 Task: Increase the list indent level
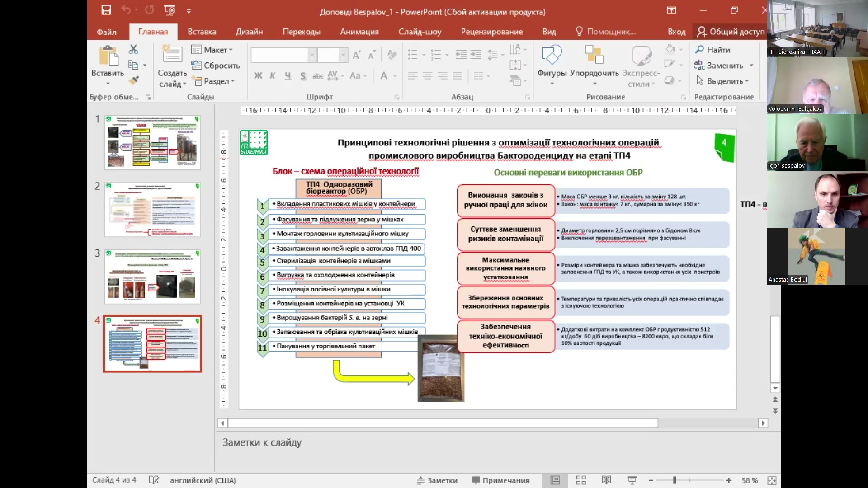pos(476,55)
